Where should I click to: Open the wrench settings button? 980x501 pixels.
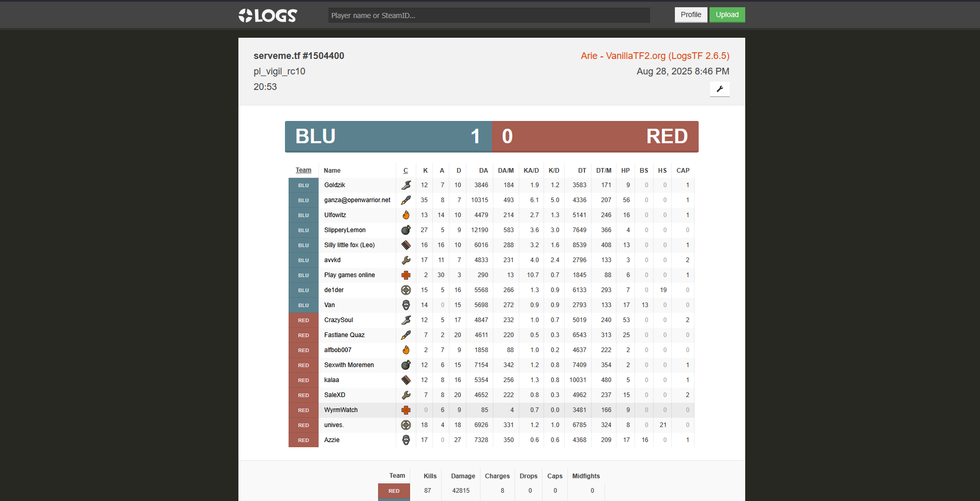(x=719, y=89)
